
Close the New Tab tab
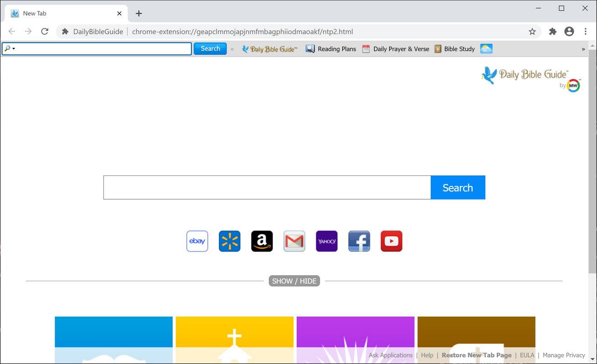point(119,14)
